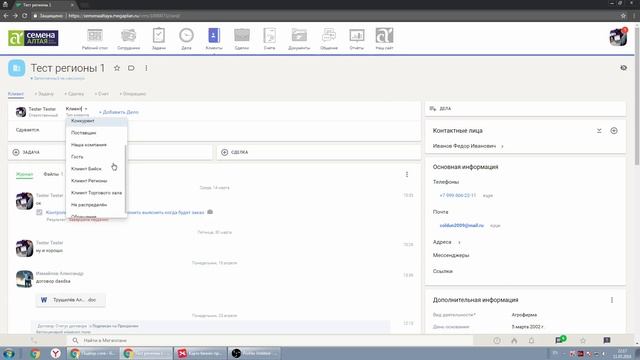Switch to the Файлы tab
Image resolution: width=640 pixels, height=360 pixels.
[53, 174]
